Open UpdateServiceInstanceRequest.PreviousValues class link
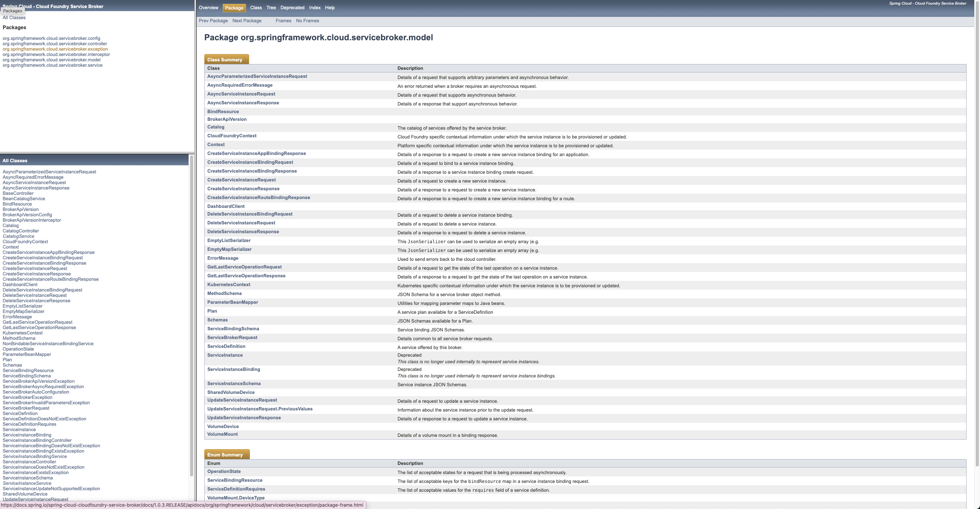 (x=260, y=409)
